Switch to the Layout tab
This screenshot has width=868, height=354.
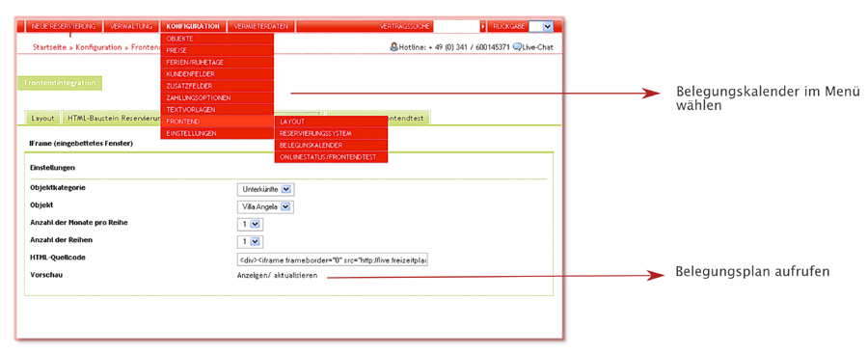[42, 118]
